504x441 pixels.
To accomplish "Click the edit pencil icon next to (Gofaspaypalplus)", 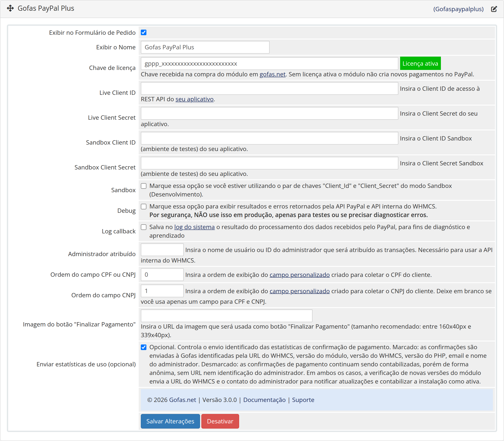I will click(x=494, y=9).
